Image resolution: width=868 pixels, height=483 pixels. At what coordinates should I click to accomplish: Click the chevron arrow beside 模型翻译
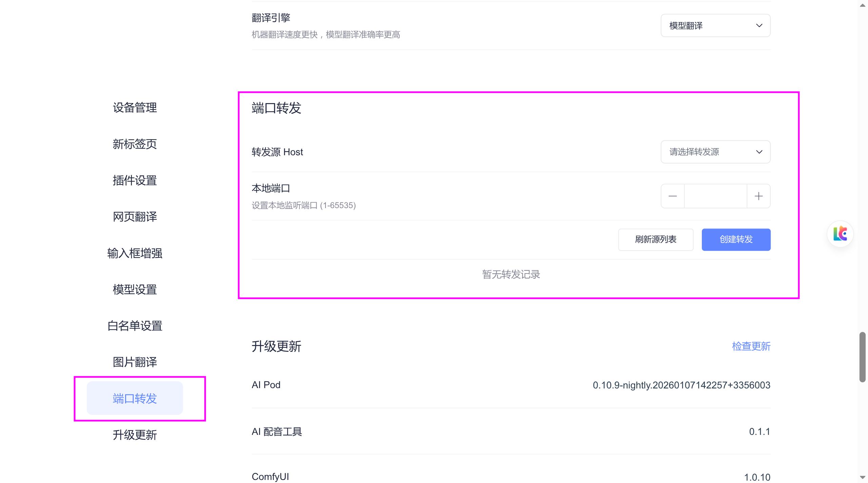[759, 26]
